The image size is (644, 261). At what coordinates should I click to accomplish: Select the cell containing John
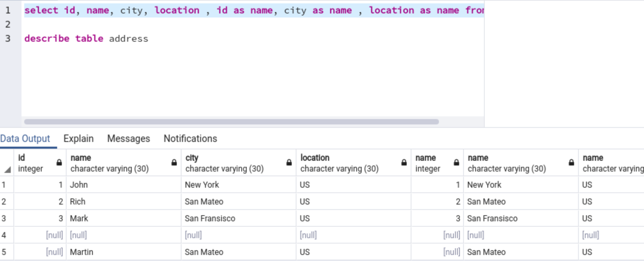[79, 185]
